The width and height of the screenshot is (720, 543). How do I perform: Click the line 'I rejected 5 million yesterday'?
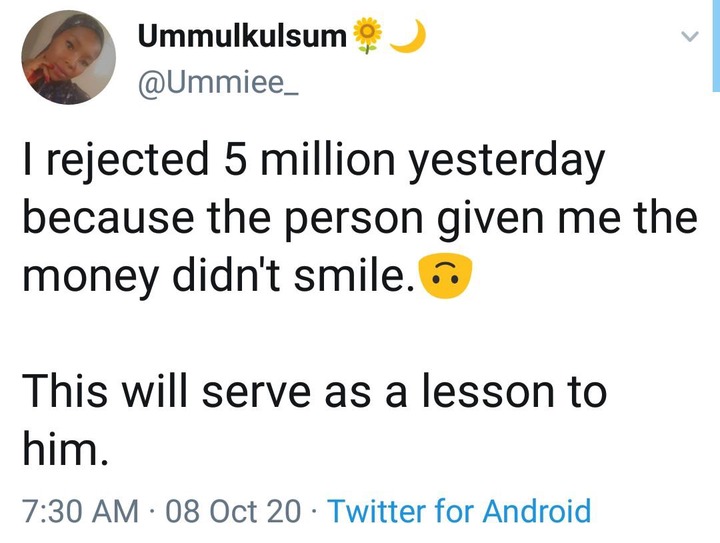[313, 164]
